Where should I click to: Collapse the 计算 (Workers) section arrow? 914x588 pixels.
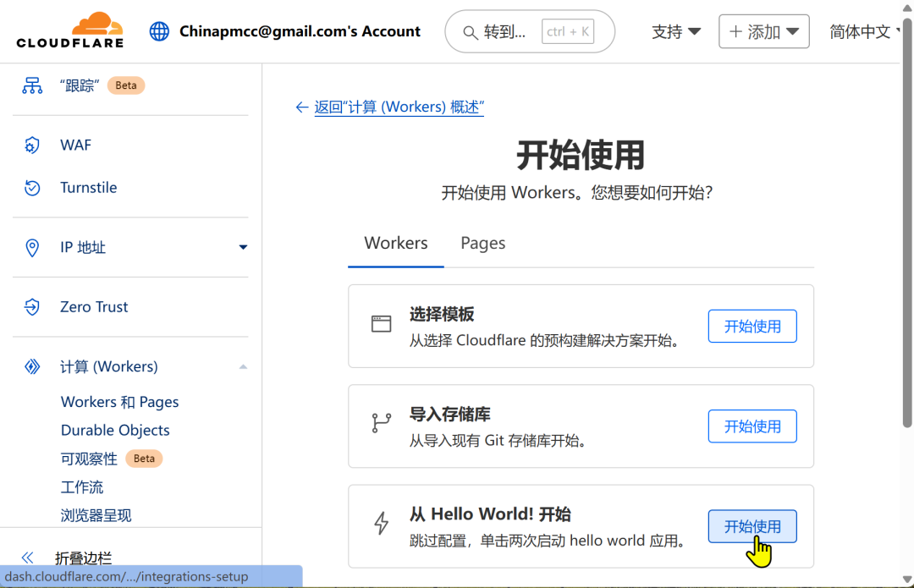243,366
